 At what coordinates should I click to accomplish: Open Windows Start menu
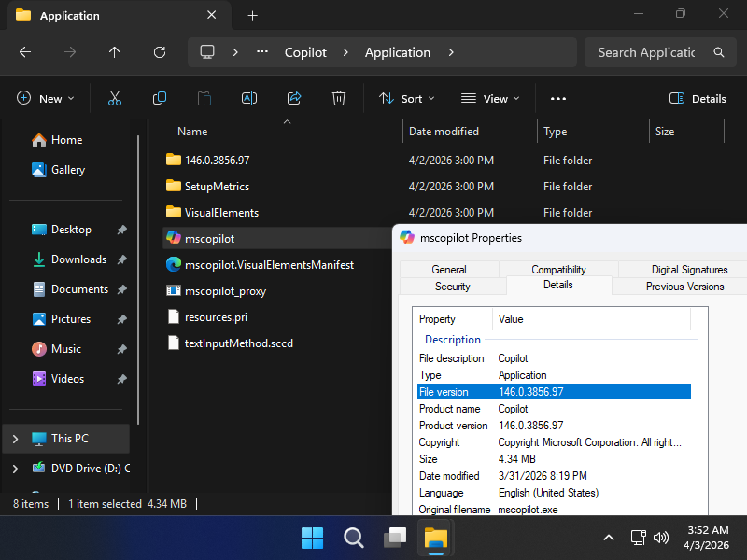[312, 539]
